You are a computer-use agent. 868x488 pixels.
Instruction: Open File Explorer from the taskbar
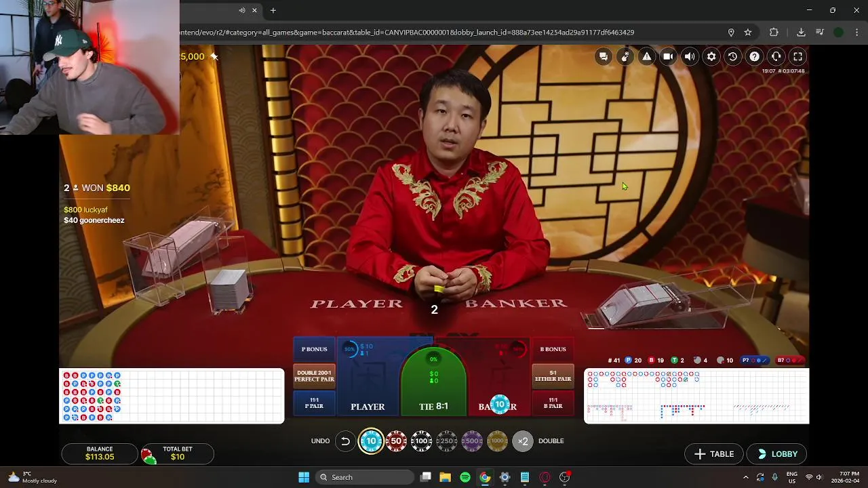click(x=446, y=477)
